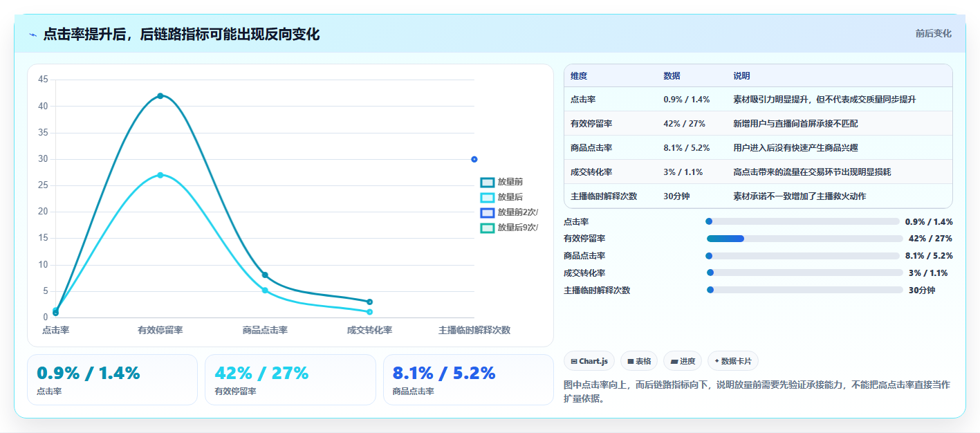Click the 有效停留率 table row label
This screenshot has width=980, height=433.
(x=591, y=124)
